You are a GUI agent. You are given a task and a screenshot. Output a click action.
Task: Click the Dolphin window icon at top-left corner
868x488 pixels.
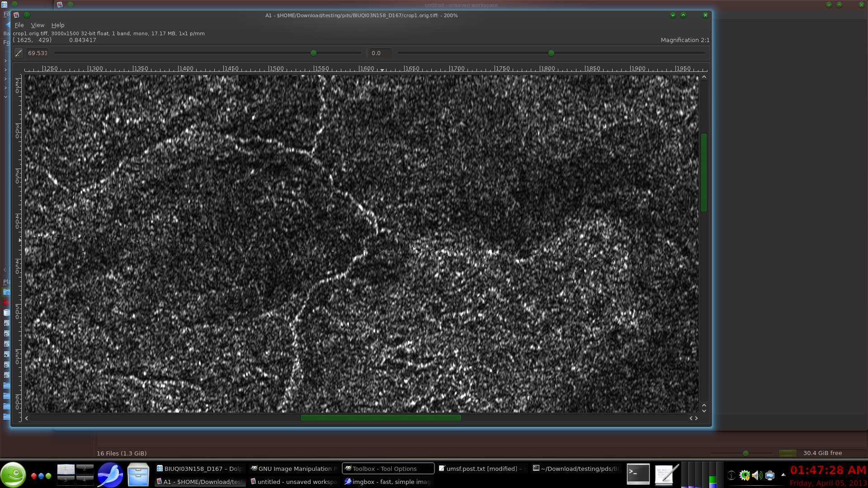[x=4, y=5]
